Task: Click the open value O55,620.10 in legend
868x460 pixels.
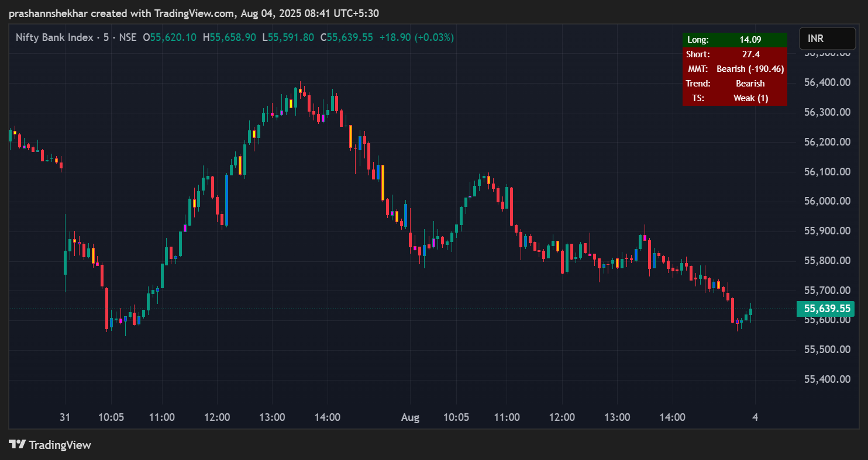Action: coord(170,37)
